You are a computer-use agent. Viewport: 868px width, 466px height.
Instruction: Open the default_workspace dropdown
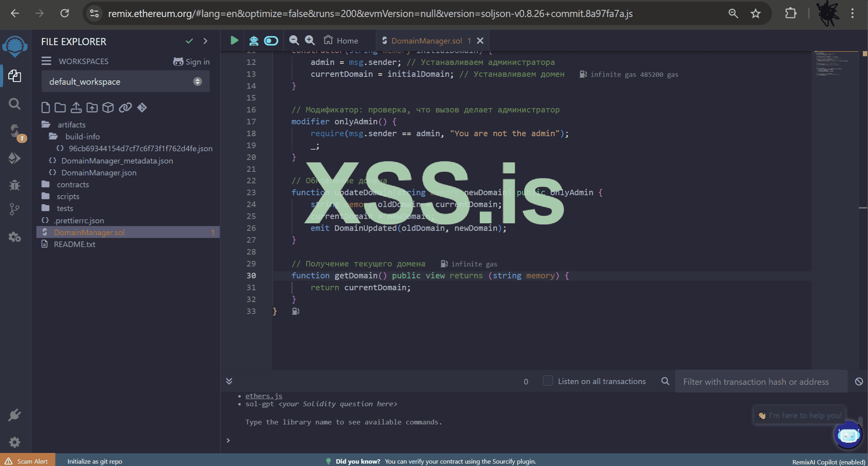coord(125,82)
